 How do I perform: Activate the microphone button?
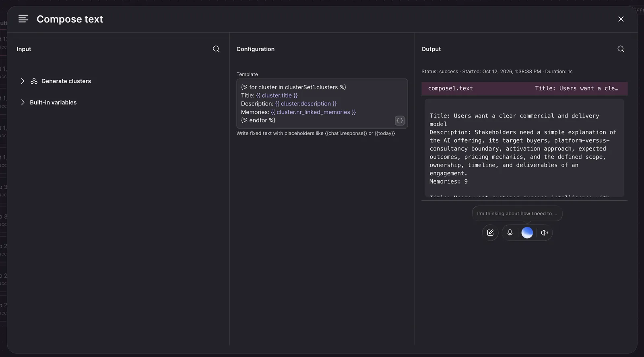pyautogui.click(x=510, y=233)
